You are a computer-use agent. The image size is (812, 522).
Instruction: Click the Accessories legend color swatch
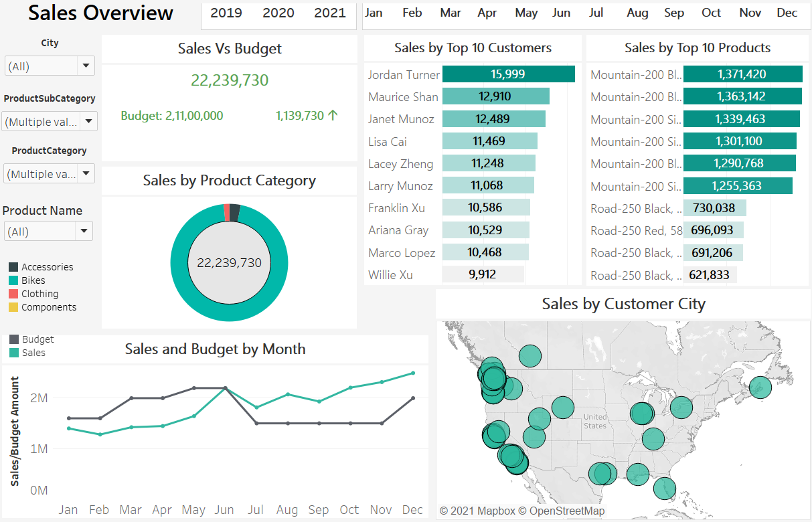pos(13,267)
